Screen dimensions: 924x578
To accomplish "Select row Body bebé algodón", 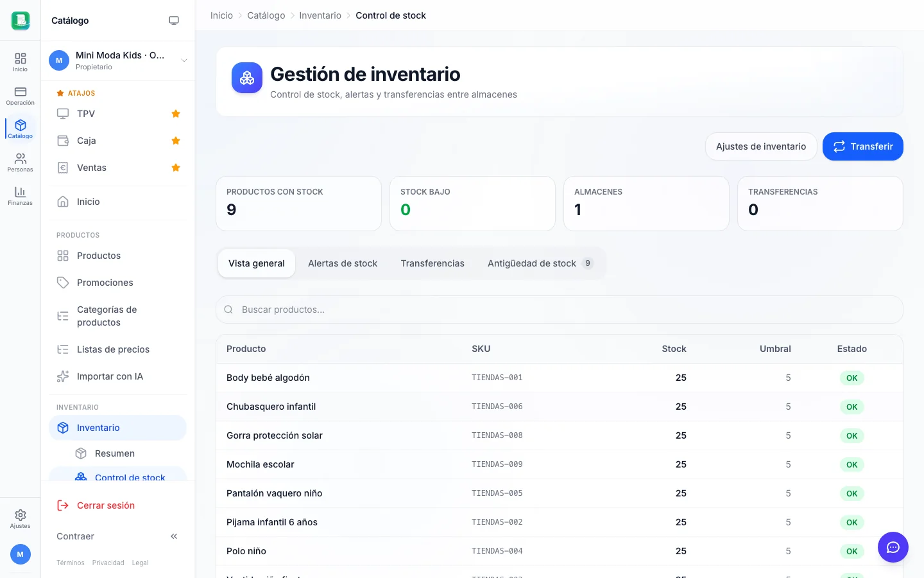I will [x=560, y=378].
